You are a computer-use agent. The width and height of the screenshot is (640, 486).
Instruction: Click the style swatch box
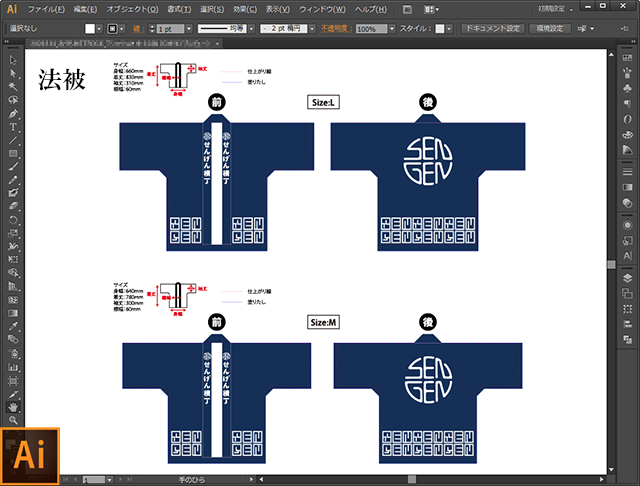(440, 29)
